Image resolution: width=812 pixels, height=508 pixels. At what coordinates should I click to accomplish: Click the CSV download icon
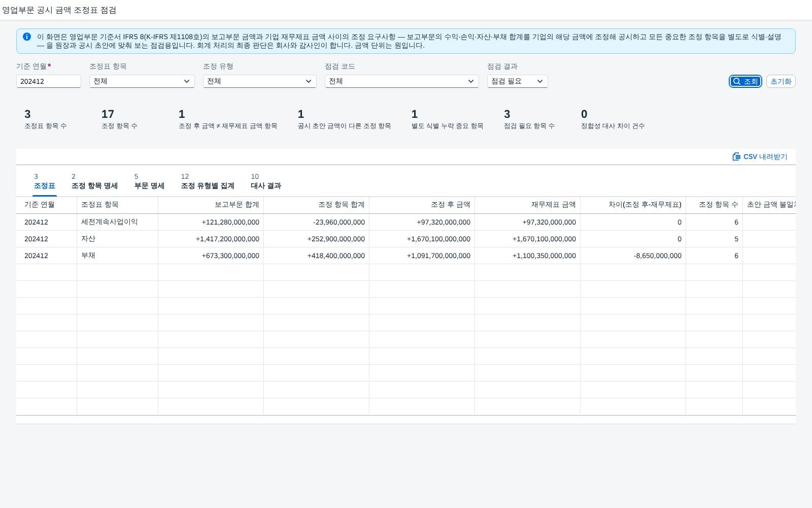pos(736,156)
